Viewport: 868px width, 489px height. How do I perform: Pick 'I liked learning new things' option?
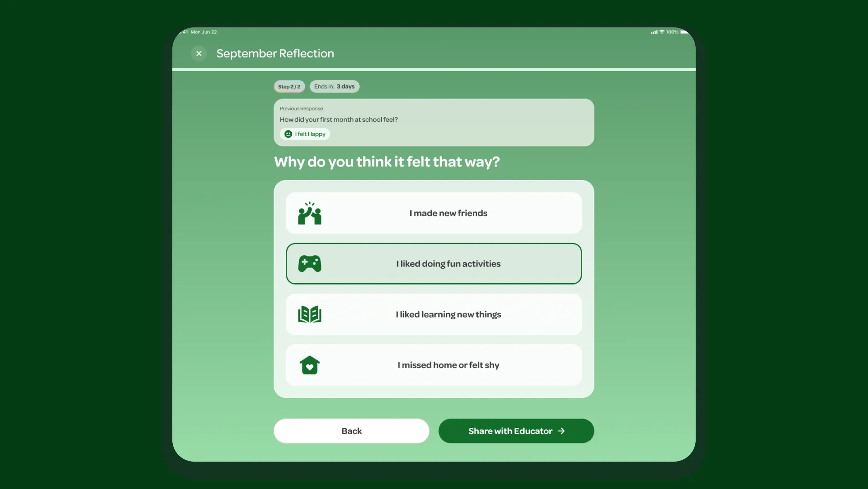pyautogui.click(x=434, y=314)
